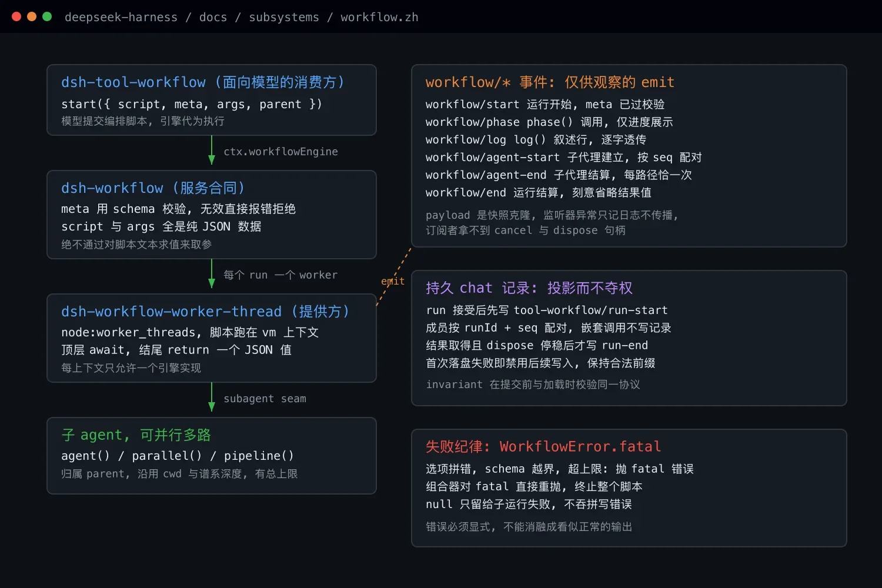
Task: Click the "workflow/agent-start 子代理建立" event line
Action: coord(564,157)
